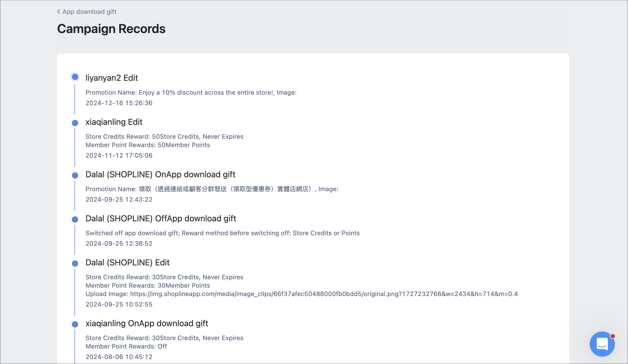Select the 'liyanyan2 Edit' record title
The height and width of the screenshot is (364, 628).
(112, 78)
